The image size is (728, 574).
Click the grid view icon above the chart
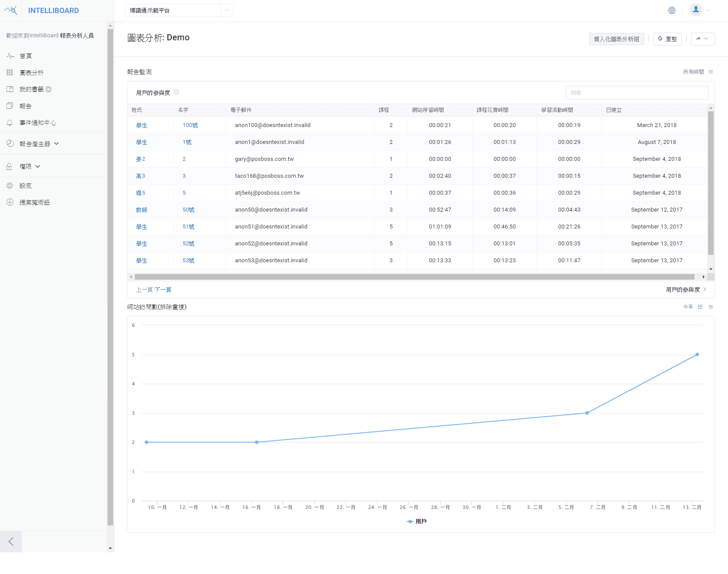700,307
